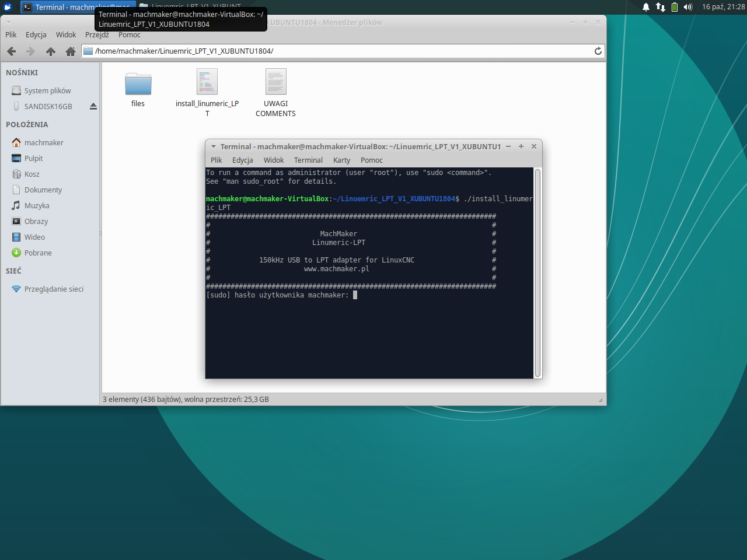
Task: Open the Karty menu in terminal
Action: [x=341, y=160]
